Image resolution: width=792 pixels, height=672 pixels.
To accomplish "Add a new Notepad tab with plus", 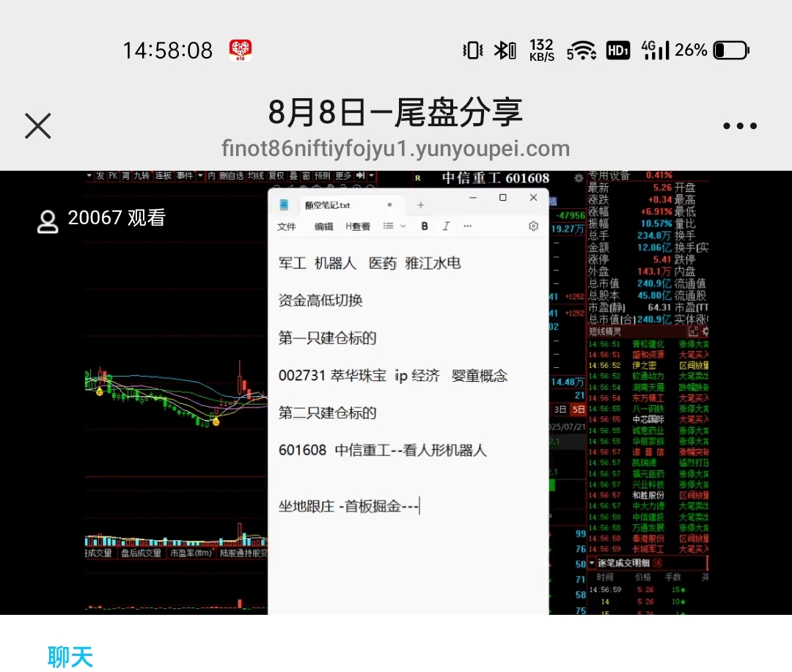I will [x=421, y=205].
